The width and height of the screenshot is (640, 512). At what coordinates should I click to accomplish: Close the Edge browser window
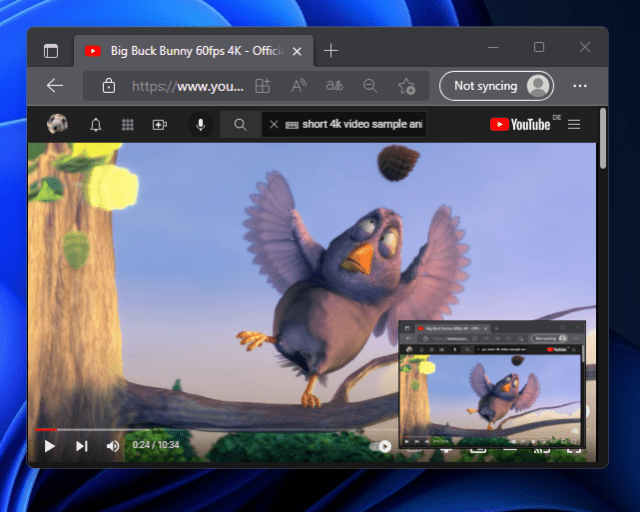point(584,47)
